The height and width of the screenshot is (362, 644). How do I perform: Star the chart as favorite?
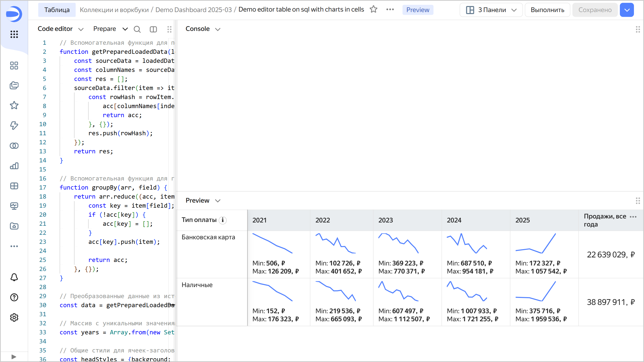[374, 10]
